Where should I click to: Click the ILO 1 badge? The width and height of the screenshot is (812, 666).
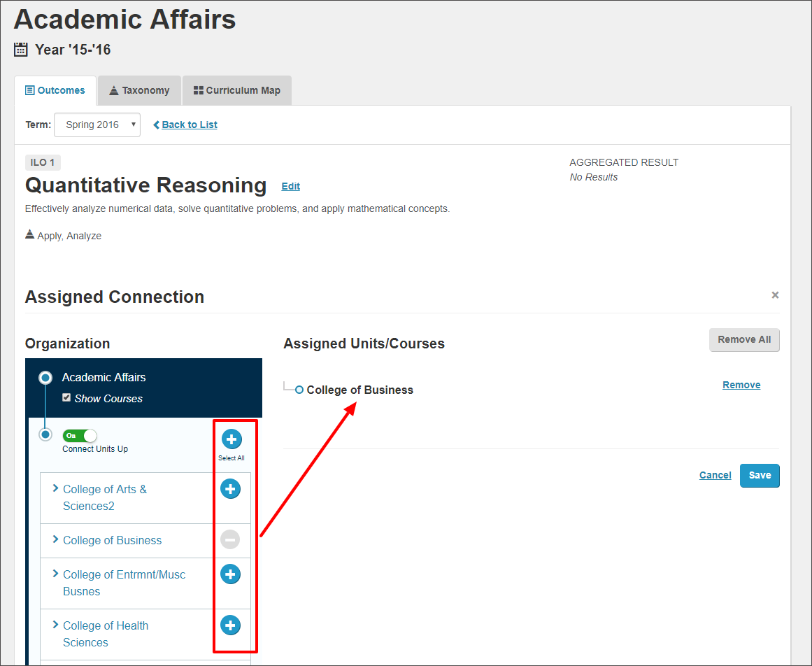pyautogui.click(x=43, y=162)
